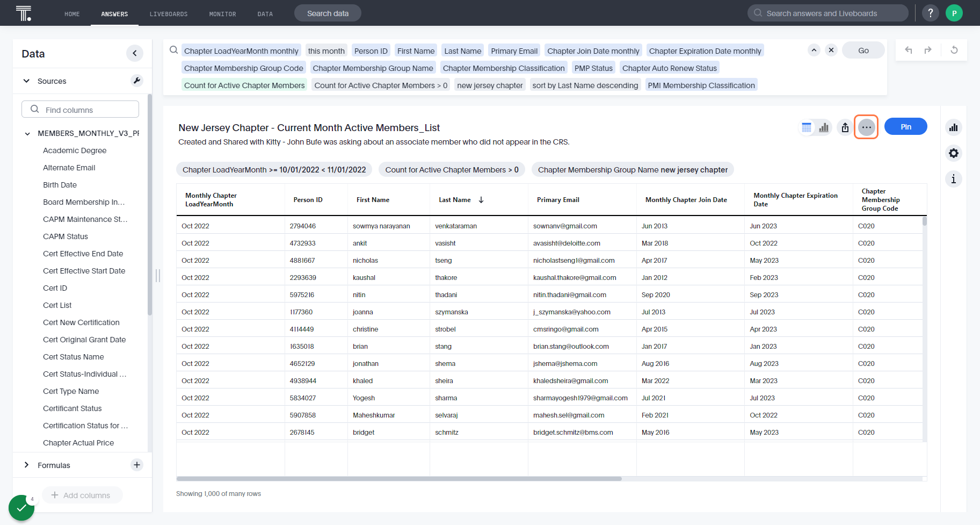Click the Search data button
This screenshot has height=525, width=980.
(328, 13)
